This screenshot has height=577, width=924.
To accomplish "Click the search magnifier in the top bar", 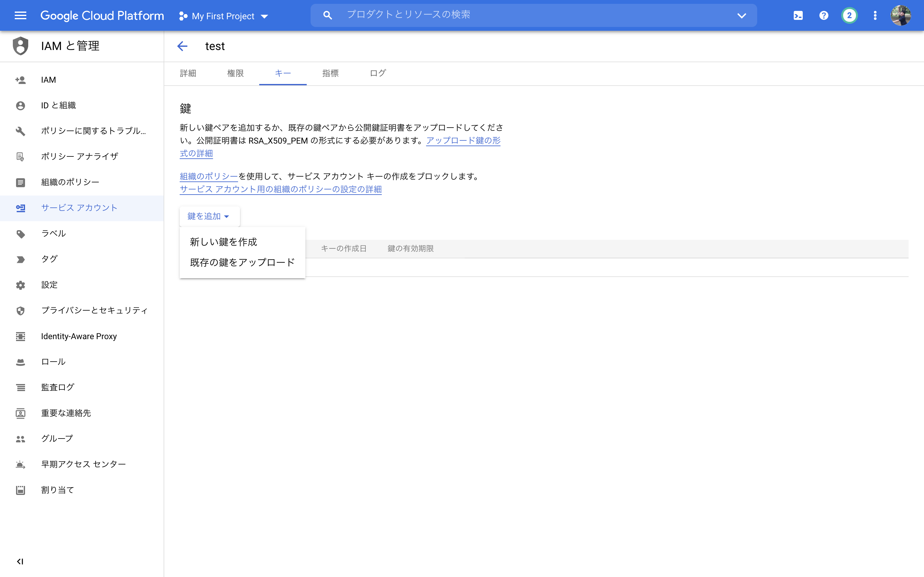I will click(x=328, y=15).
